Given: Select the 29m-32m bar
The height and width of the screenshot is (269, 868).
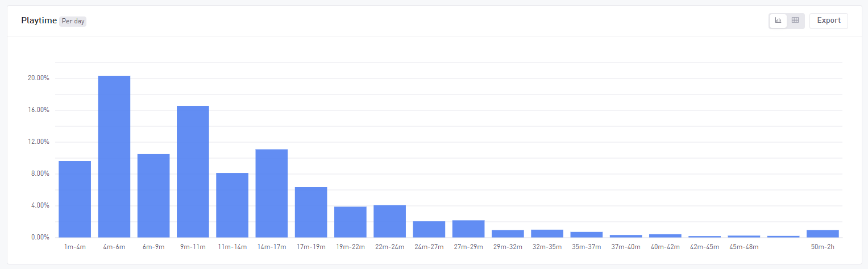Looking at the screenshot, I should [x=508, y=233].
